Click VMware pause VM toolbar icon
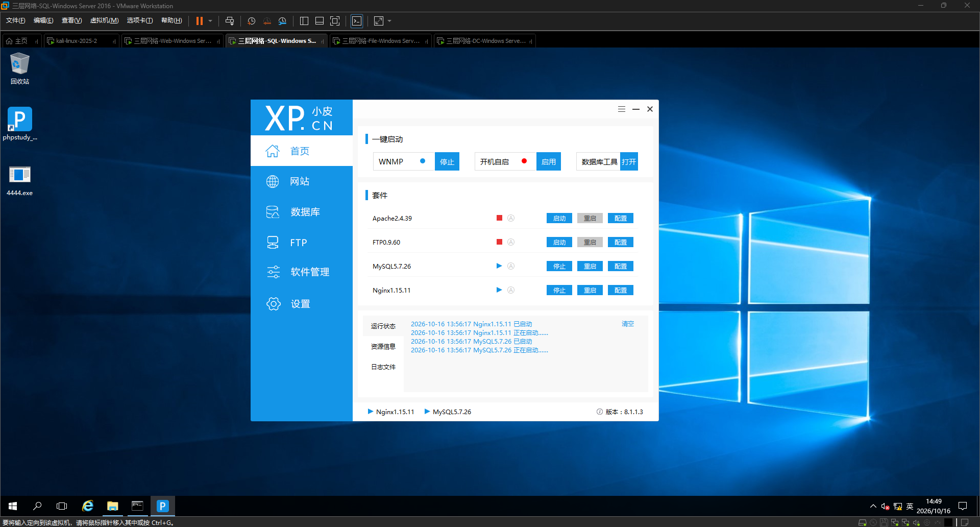The height and width of the screenshot is (527, 980). (x=200, y=21)
